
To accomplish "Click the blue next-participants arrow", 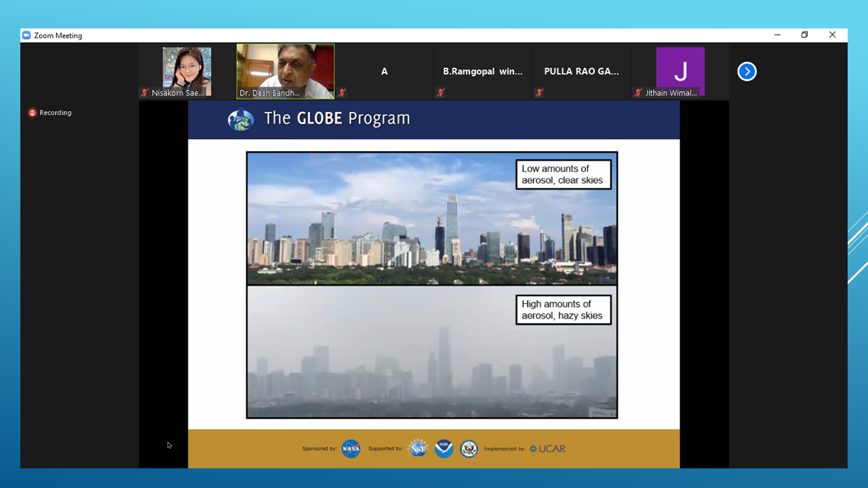I will pos(747,71).
